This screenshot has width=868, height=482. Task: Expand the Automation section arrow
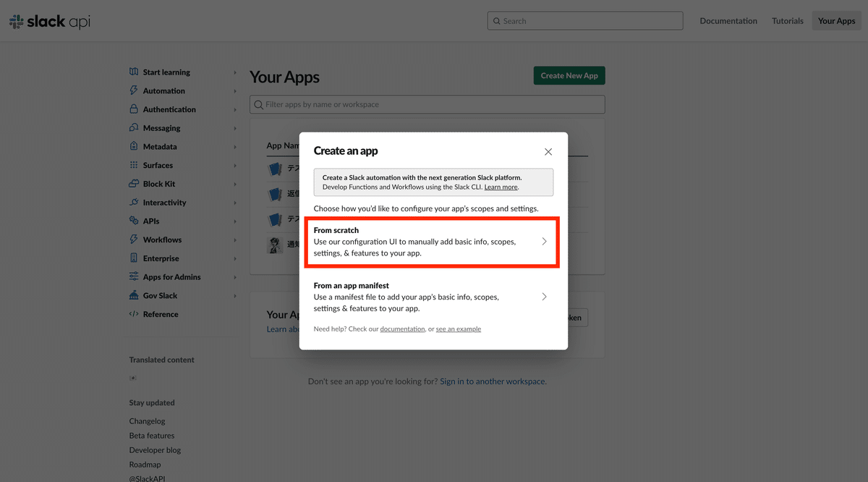point(235,91)
